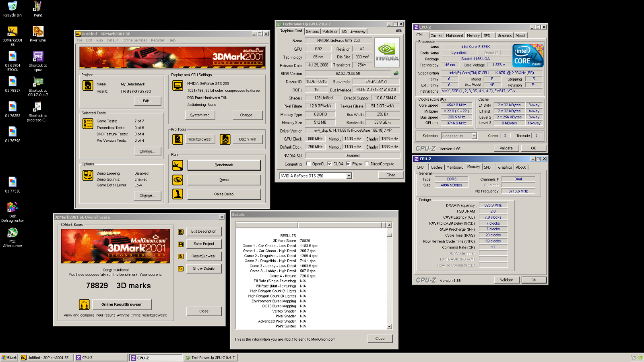The width and height of the screenshot is (644, 362).
Task: Click the ResultBrowser magnifier icon in Pro Tools
Action: (x=178, y=139)
